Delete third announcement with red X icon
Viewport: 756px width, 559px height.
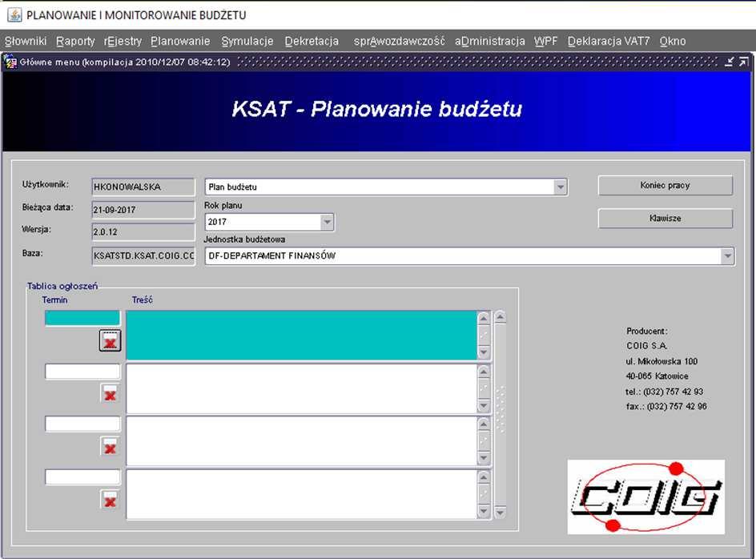click(110, 446)
